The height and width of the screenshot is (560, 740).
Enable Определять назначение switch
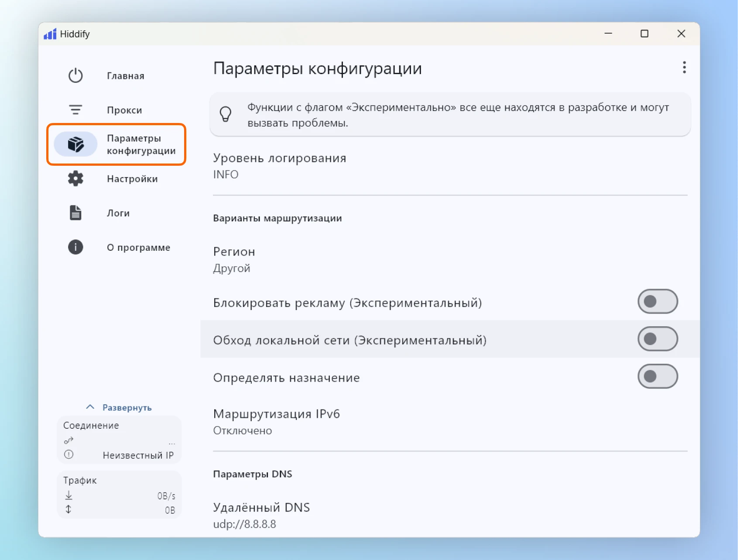[x=658, y=376]
